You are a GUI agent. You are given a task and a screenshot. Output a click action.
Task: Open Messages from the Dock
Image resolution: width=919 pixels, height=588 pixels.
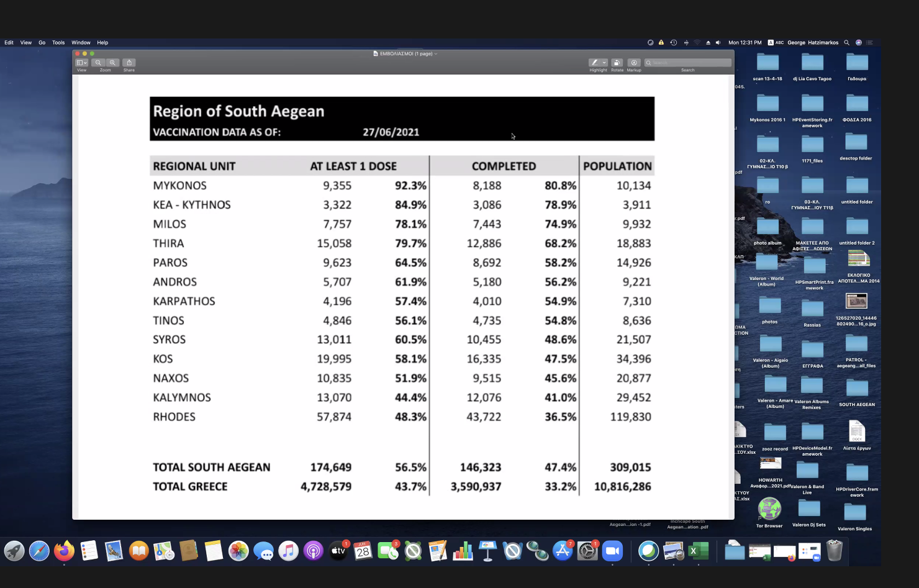[x=263, y=551]
